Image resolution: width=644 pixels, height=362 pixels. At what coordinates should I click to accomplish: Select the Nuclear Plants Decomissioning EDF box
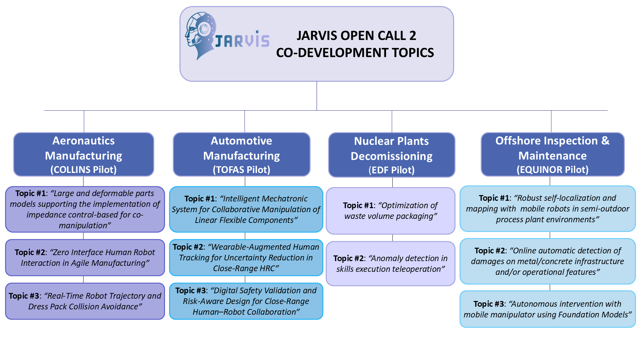391,155
